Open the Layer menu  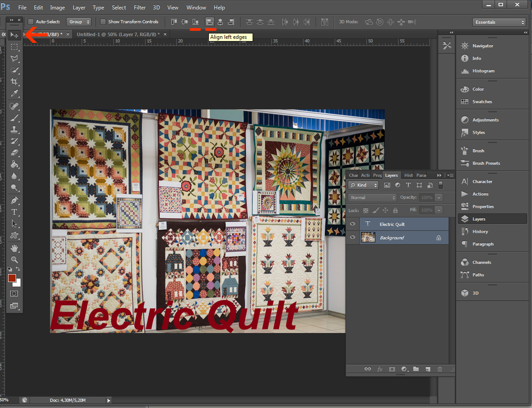(79, 8)
